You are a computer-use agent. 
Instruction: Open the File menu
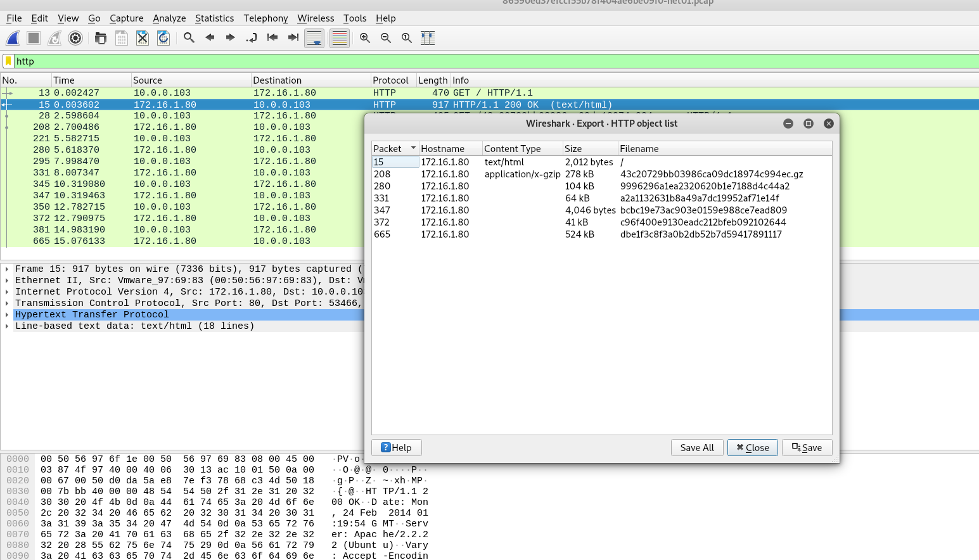click(14, 18)
